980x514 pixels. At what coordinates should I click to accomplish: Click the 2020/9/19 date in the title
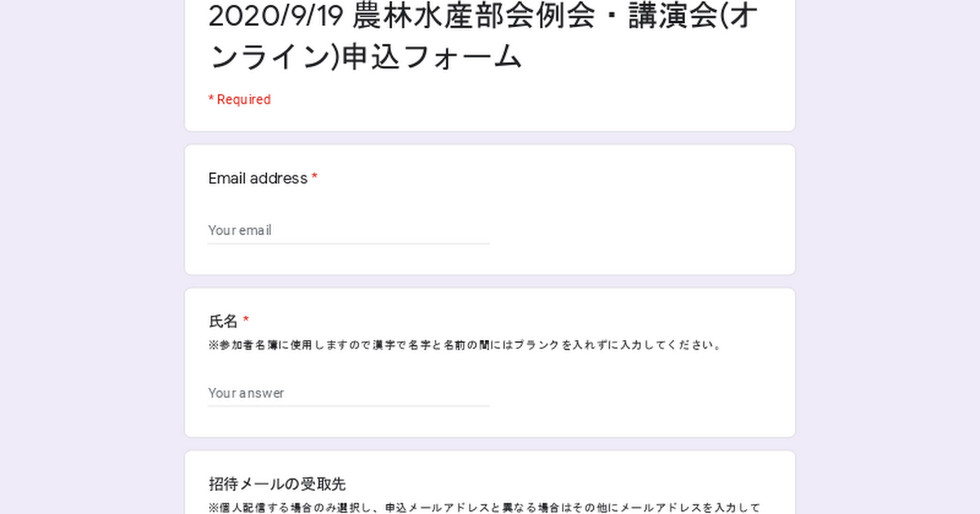(x=274, y=16)
